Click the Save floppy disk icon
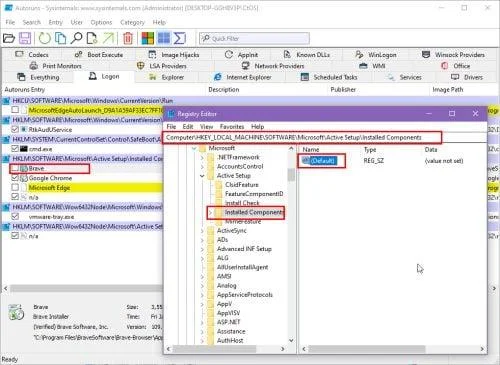 click(25, 38)
